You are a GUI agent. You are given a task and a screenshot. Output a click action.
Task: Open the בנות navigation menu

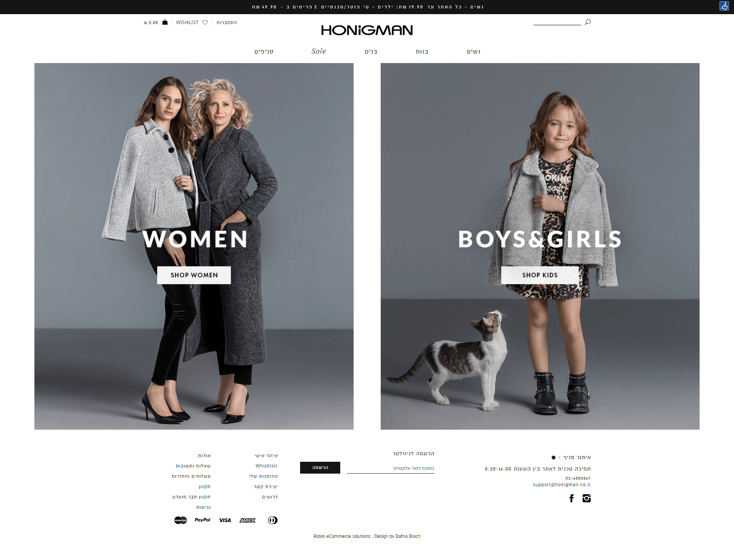coord(422,52)
